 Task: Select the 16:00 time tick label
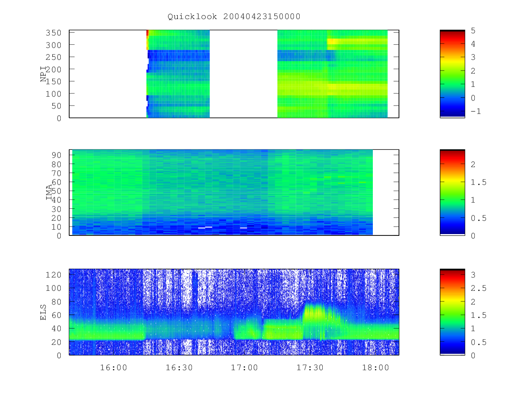[114, 368]
